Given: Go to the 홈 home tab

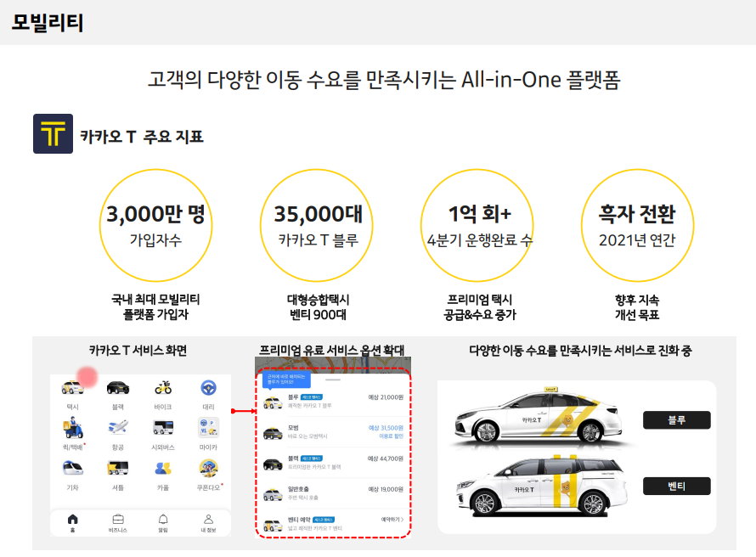Looking at the screenshot, I should (x=72, y=522).
